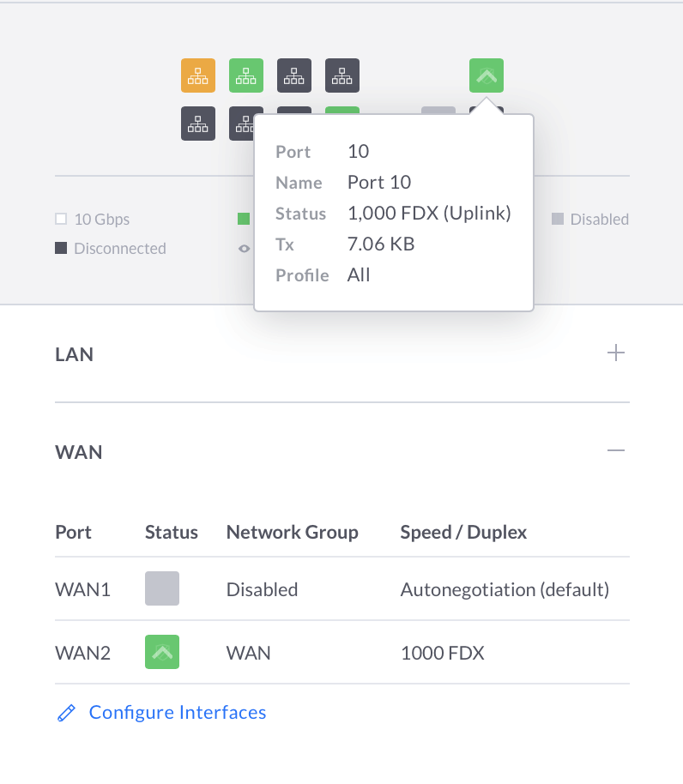Click the light gray disabled port icon in bottom row
This screenshot has height=784, width=683.
(438, 113)
